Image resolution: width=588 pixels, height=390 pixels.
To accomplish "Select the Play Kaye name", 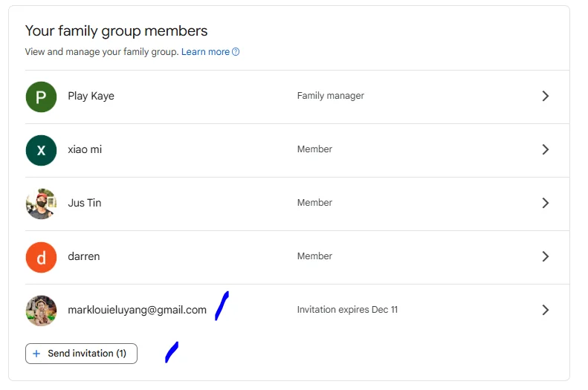I will pyautogui.click(x=91, y=96).
